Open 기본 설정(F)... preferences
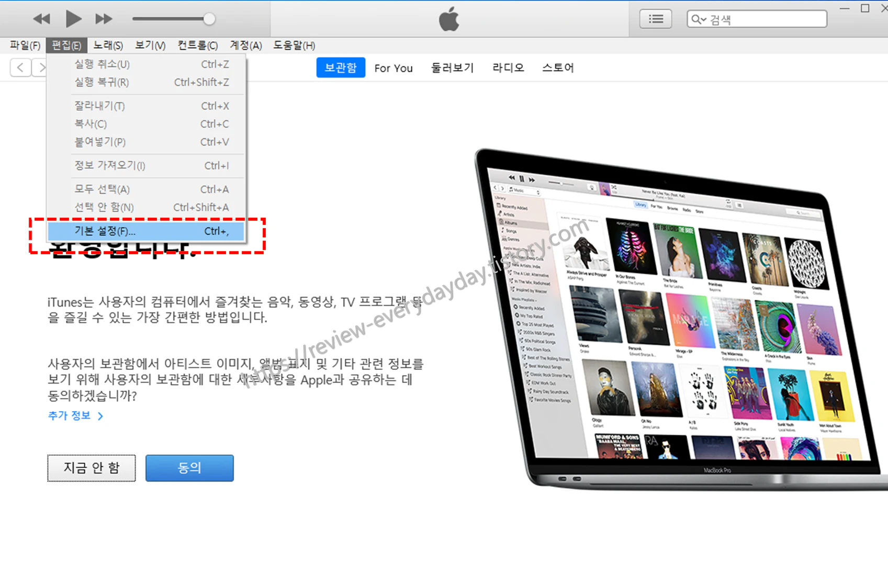 click(x=146, y=231)
